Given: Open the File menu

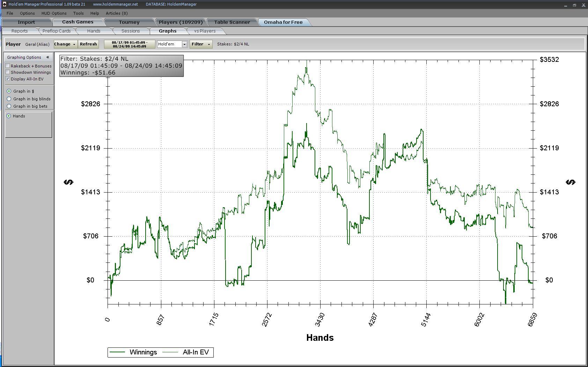Looking at the screenshot, I should click(x=10, y=13).
